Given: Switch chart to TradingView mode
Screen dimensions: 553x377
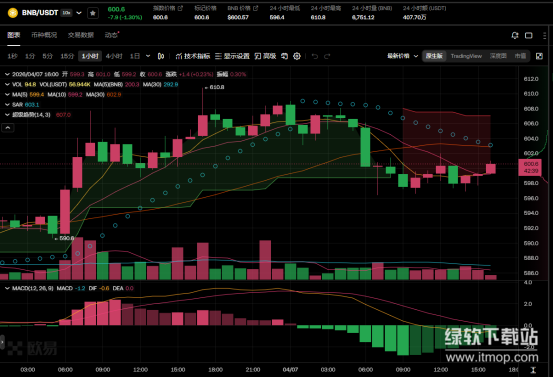Looking at the screenshot, I should pos(466,56).
